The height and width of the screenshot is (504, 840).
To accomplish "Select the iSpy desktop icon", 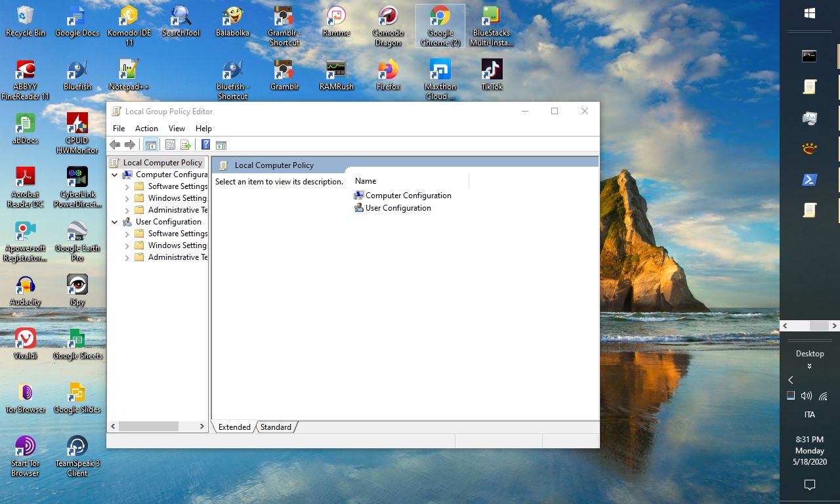I will pyautogui.click(x=77, y=291).
